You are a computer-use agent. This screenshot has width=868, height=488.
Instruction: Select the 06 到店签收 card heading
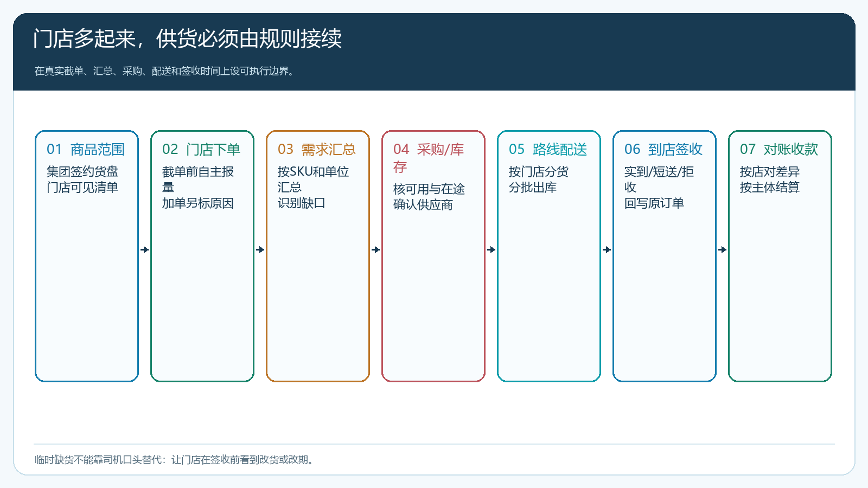(x=663, y=150)
